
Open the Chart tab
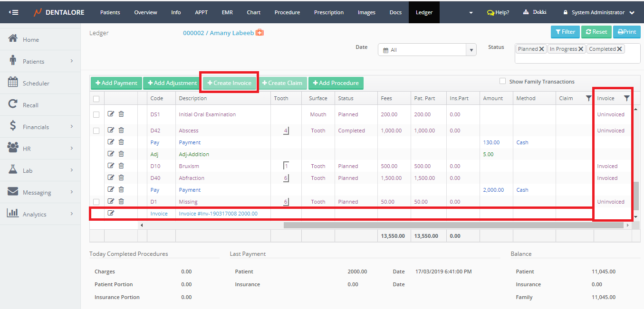pos(253,12)
